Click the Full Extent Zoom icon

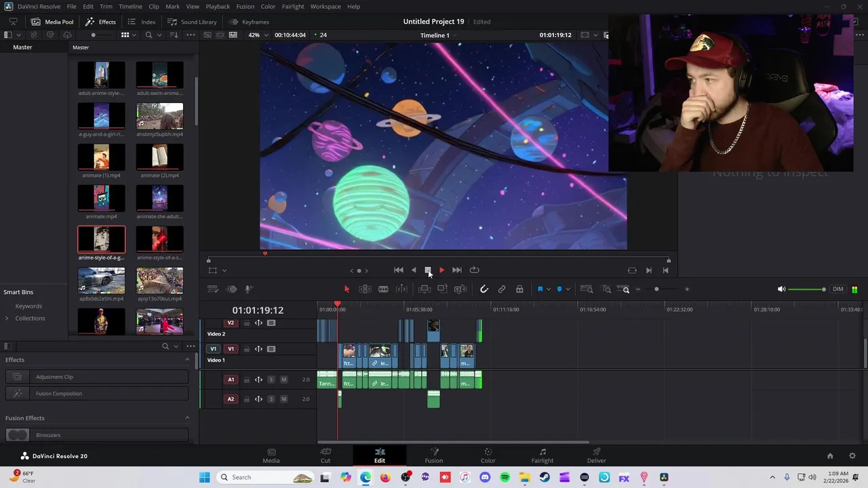coord(587,289)
